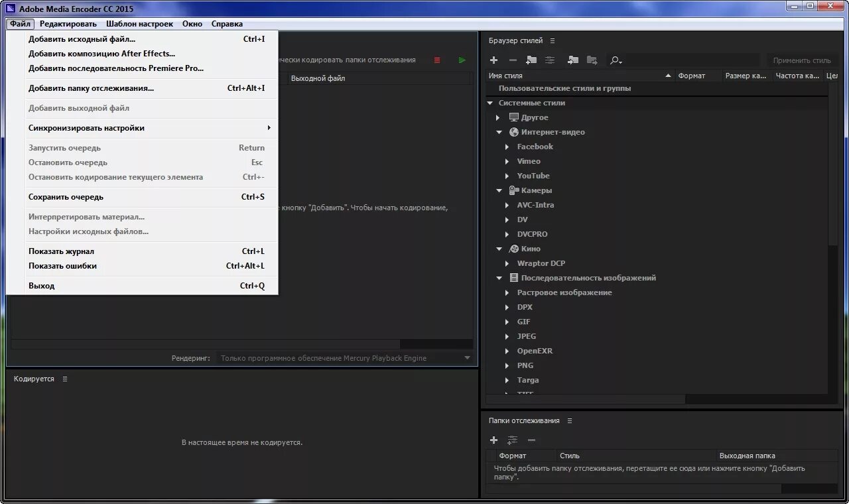The width and height of the screenshot is (849, 504).
Task: Click the Применить стиль button
Action: [x=802, y=60]
